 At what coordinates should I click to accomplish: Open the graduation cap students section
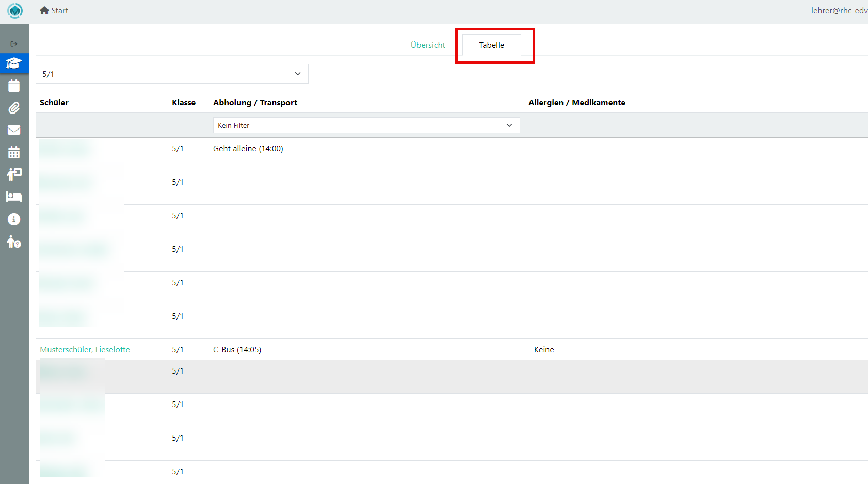[x=14, y=63]
